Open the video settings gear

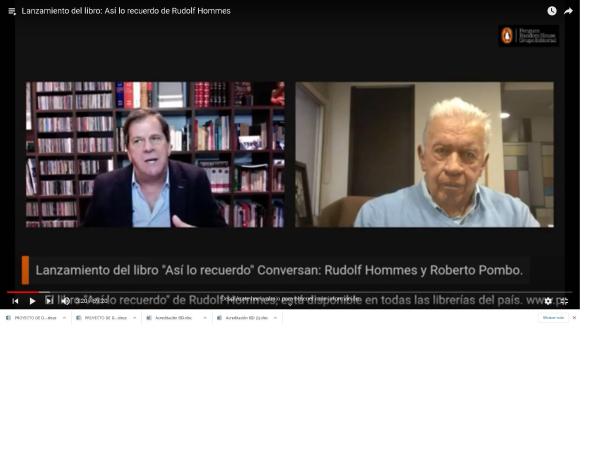(548, 301)
